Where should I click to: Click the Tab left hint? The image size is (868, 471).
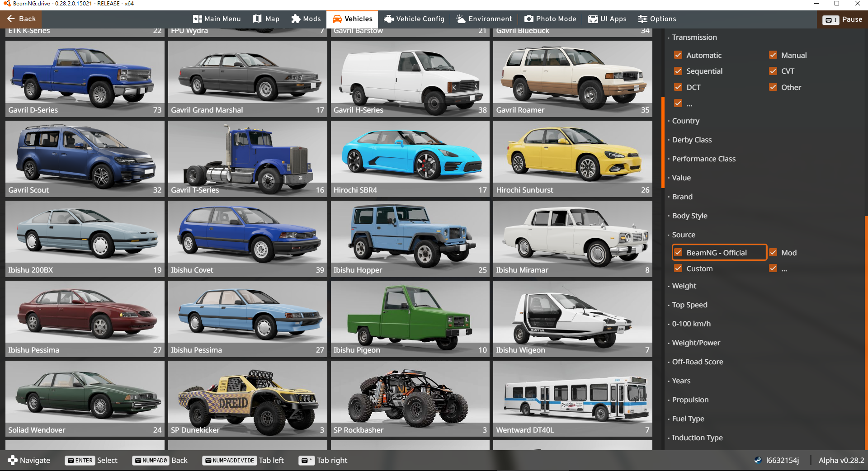click(x=243, y=460)
